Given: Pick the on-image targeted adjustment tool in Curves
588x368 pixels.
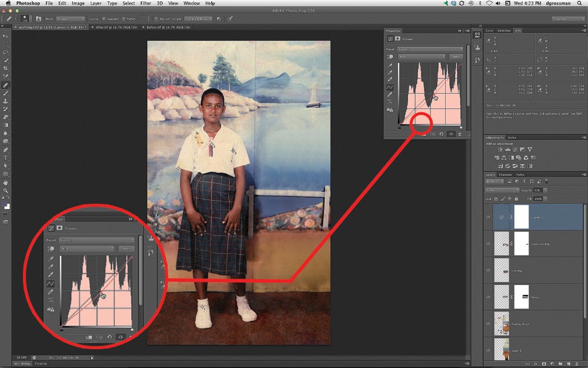Looking at the screenshot, I should tap(390, 57).
